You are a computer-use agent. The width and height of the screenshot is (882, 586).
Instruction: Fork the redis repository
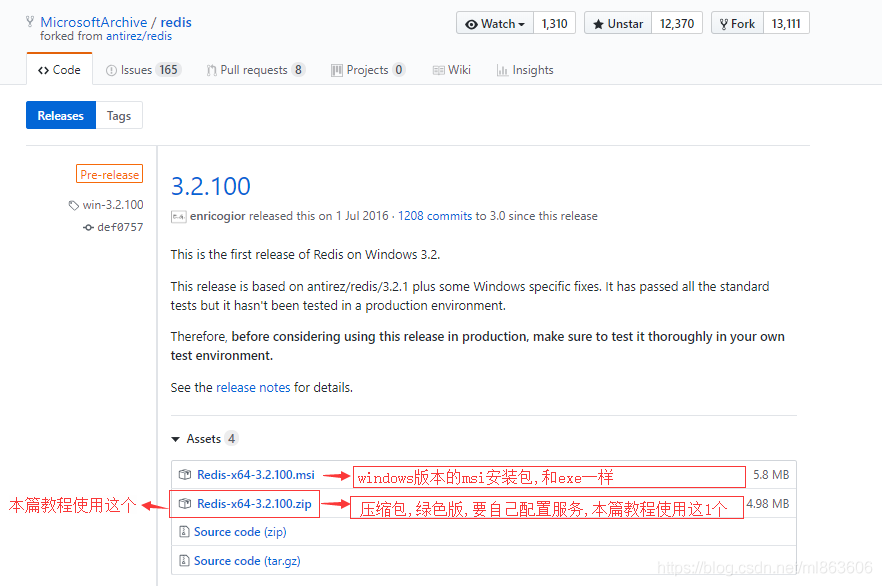(x=737, y=23)
